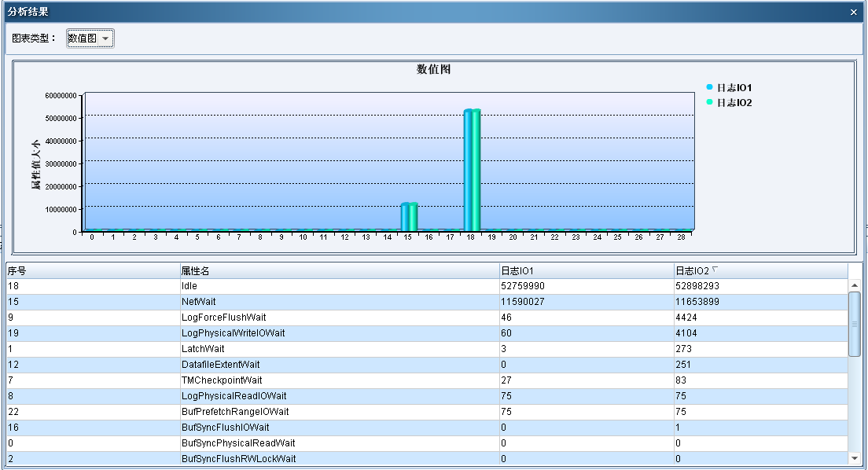The width and height of the screenshot is (868, 470).
Task: Sort by the 序号 column header
Action: coord(92,270)
